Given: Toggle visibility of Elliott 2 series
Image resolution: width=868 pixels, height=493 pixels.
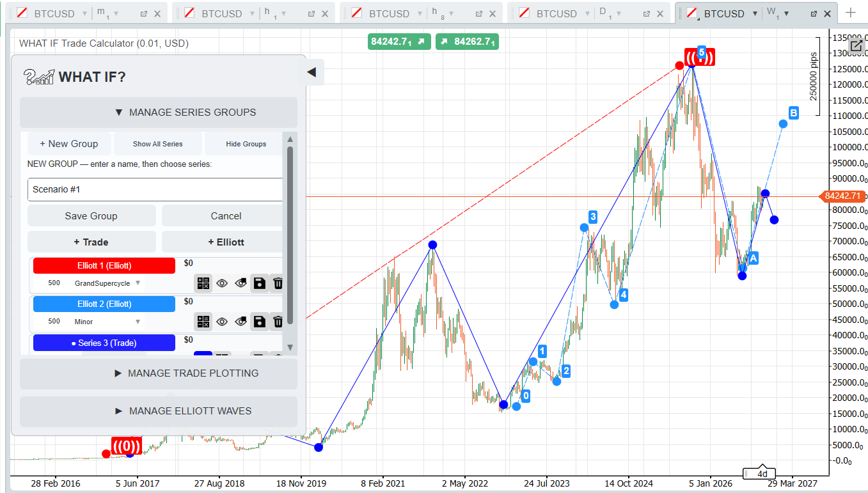Looking at the screenshot, I should (x=222, y=322).
